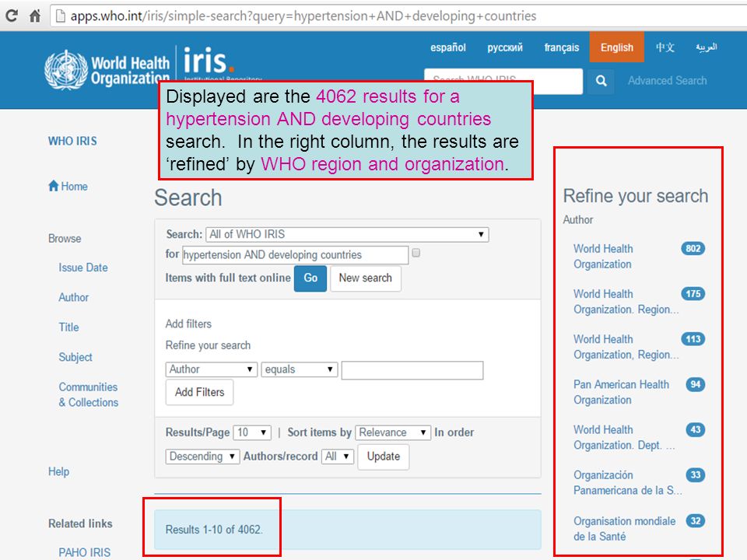
Task: Click the browser home icon
Action: click(x=35, y=16)
